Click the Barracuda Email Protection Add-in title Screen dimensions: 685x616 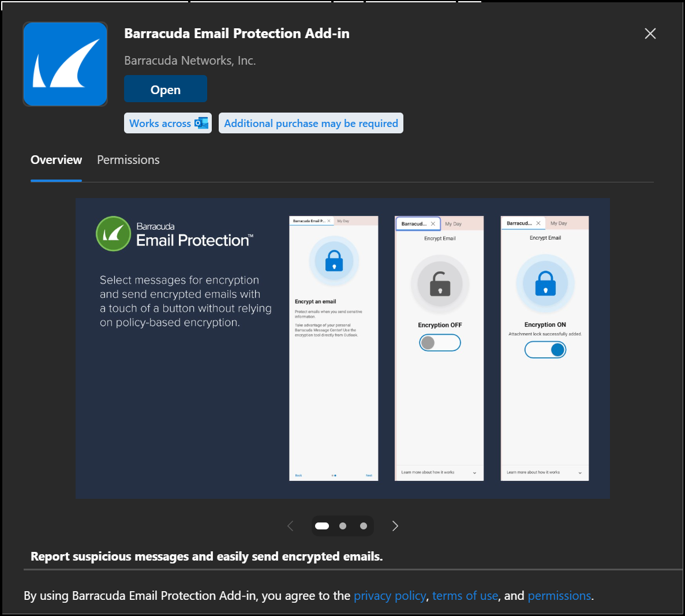point(237,33)
